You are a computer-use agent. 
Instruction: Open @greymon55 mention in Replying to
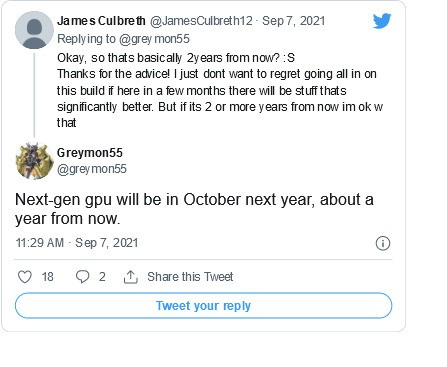[154, 39]
